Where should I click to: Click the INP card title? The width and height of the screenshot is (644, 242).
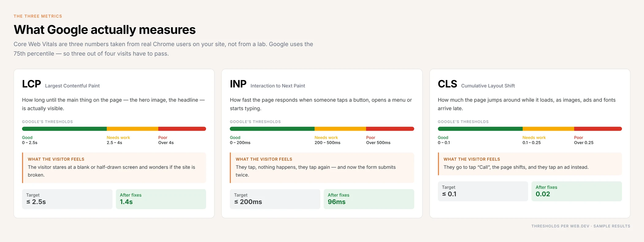pos(238,84)
